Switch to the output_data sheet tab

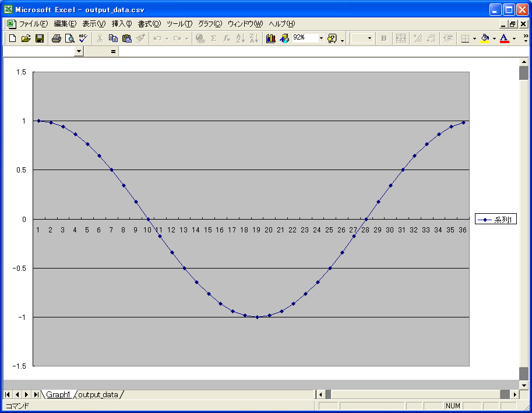pos(98,395)
